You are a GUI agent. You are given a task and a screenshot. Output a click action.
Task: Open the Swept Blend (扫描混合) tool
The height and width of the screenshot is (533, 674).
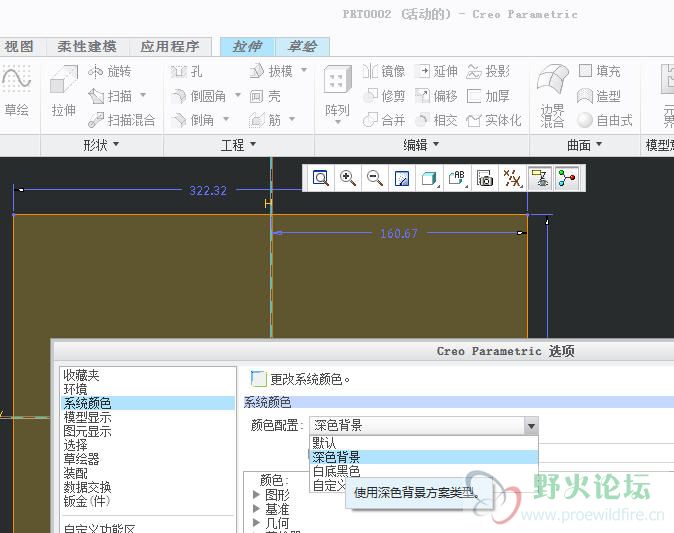[x=121, y=120]
